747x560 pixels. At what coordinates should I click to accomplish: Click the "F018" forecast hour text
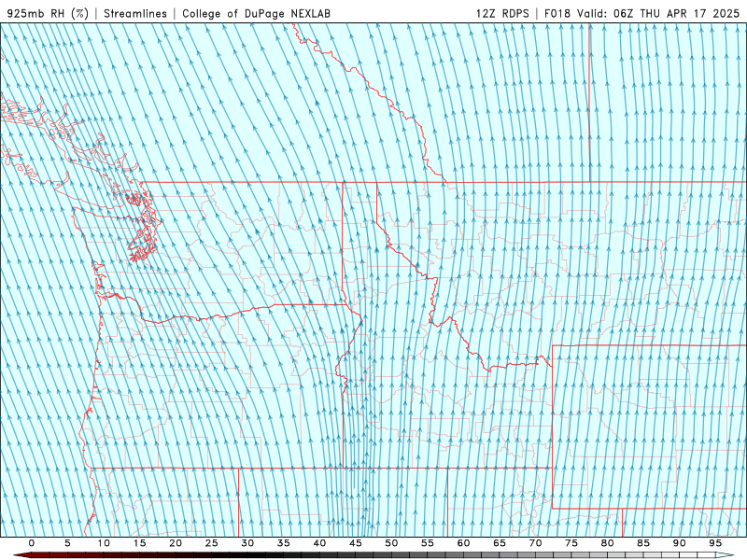557,13
